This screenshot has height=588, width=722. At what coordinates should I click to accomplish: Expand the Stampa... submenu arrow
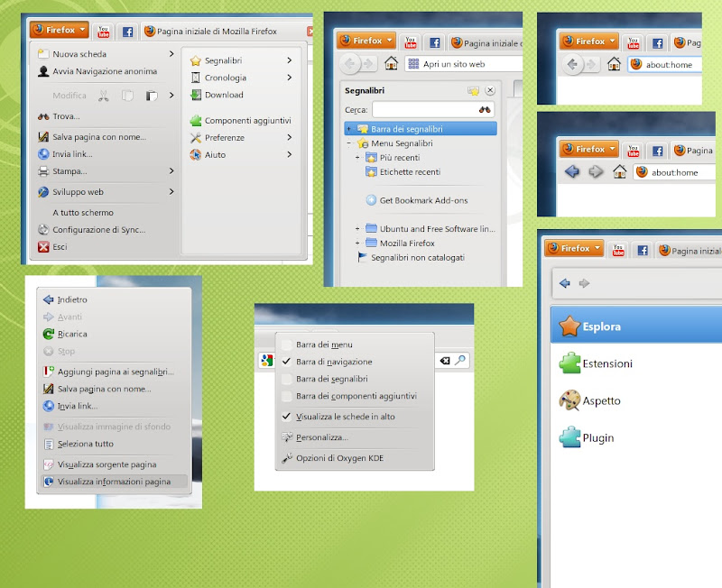point(171,171)
